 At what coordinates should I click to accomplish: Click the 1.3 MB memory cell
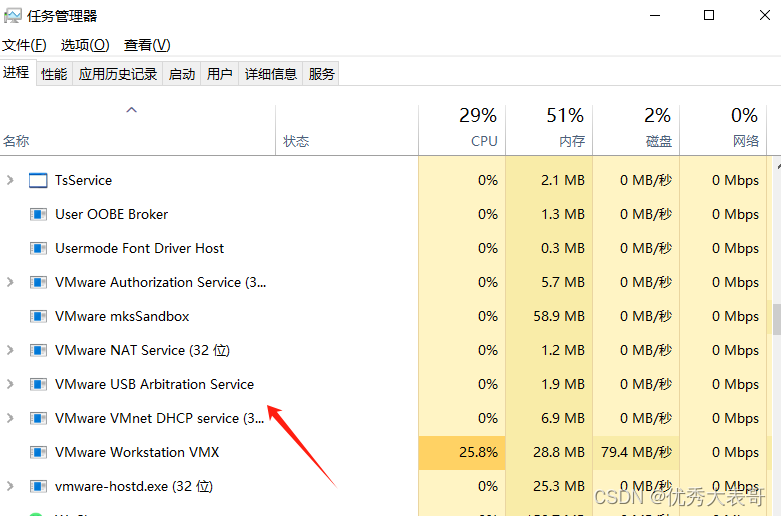tap(549, 214)
